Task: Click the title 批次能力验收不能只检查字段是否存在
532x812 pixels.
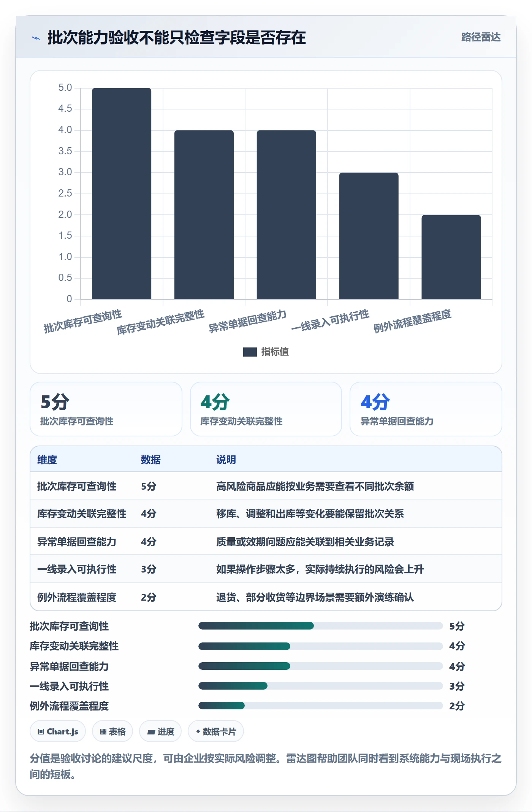Action: coord(177,38)
